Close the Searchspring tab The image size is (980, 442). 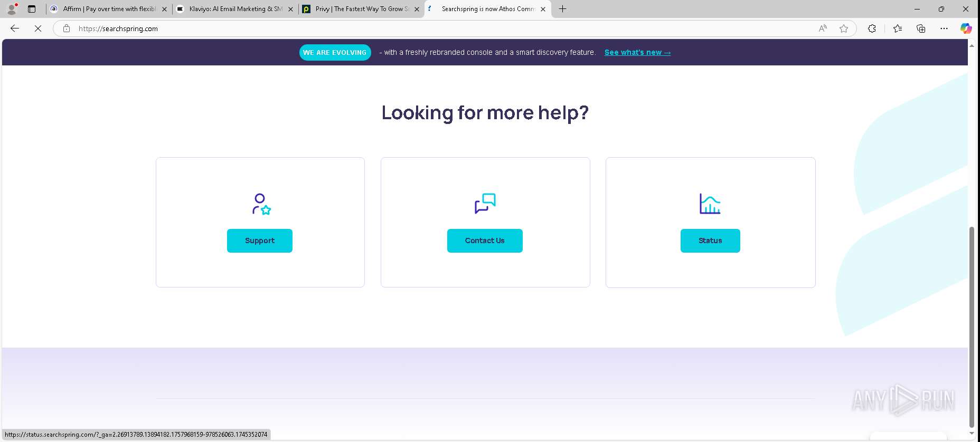543,9
